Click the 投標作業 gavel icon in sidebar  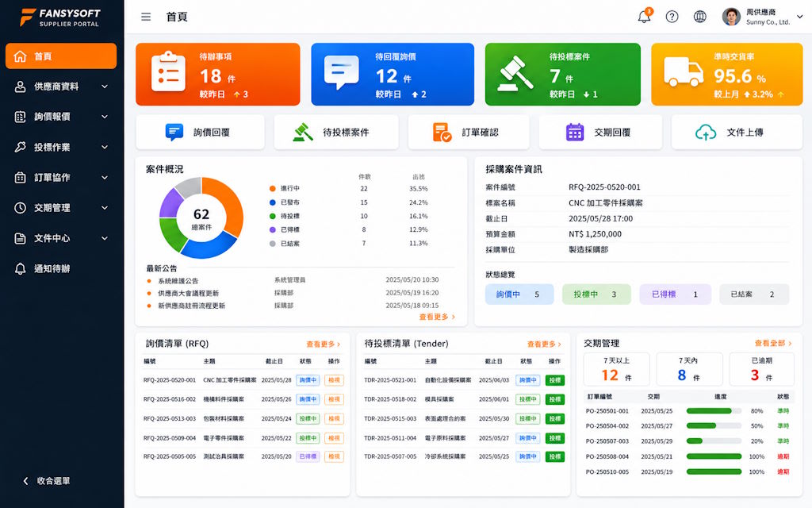(x=20, y=147)
